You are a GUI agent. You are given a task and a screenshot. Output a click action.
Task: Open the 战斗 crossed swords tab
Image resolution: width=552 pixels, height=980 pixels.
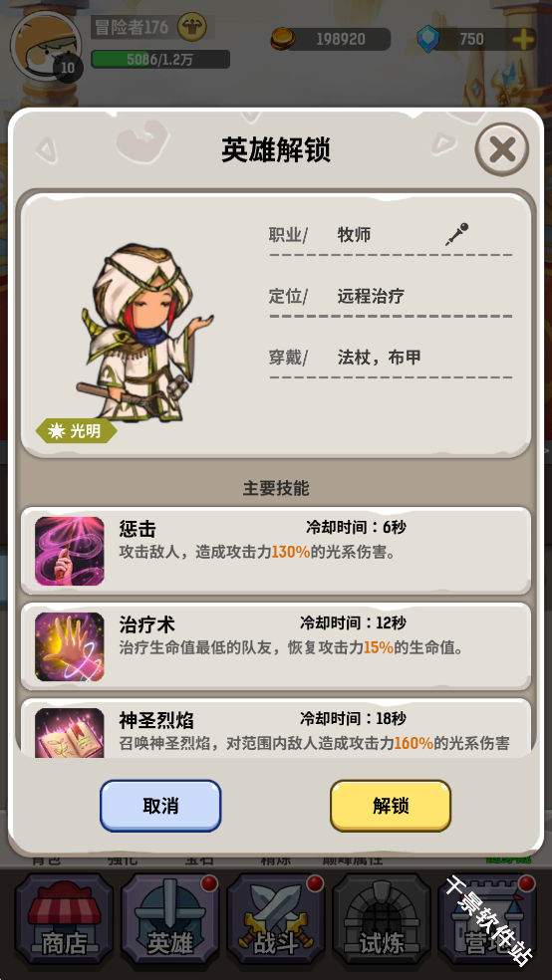tap(276, 918)
